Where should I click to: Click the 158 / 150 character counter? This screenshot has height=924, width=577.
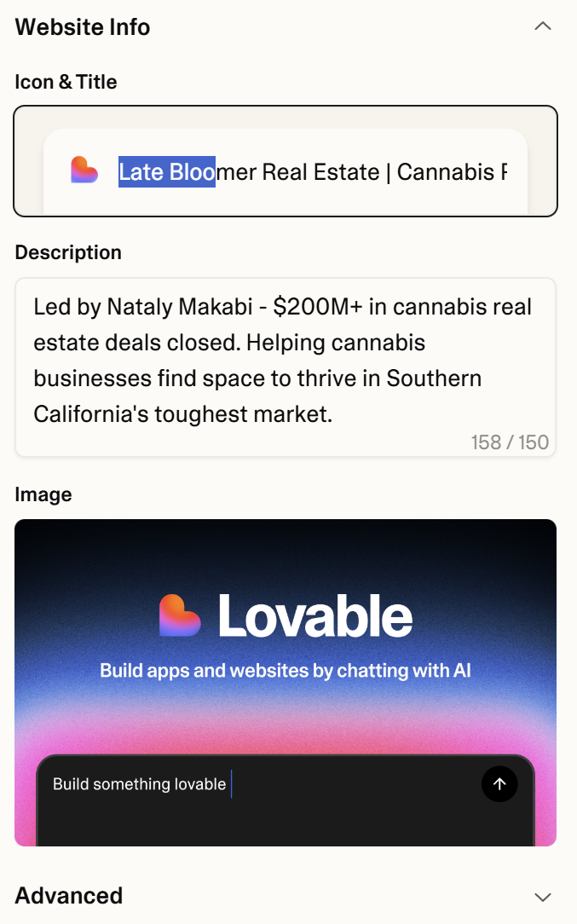click(x=510, y=442)
